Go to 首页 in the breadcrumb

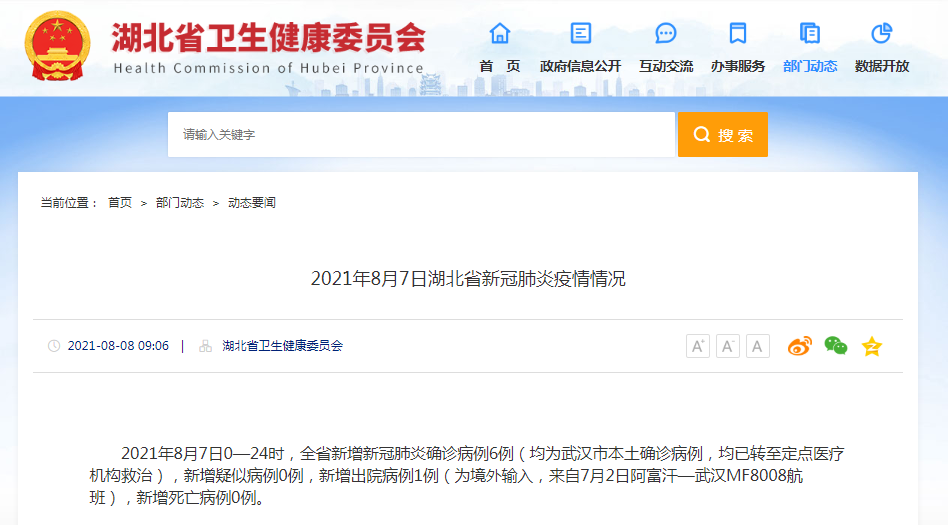[120, 203]
